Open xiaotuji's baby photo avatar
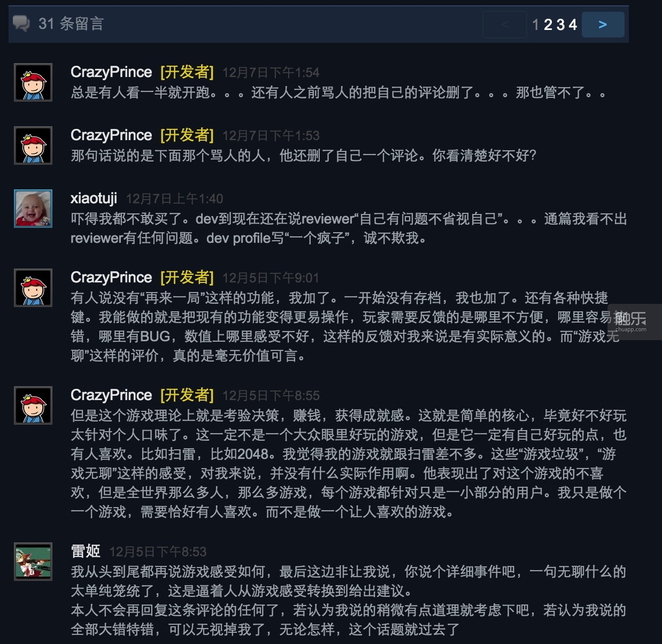662x644 pixels. coord(33,209)
